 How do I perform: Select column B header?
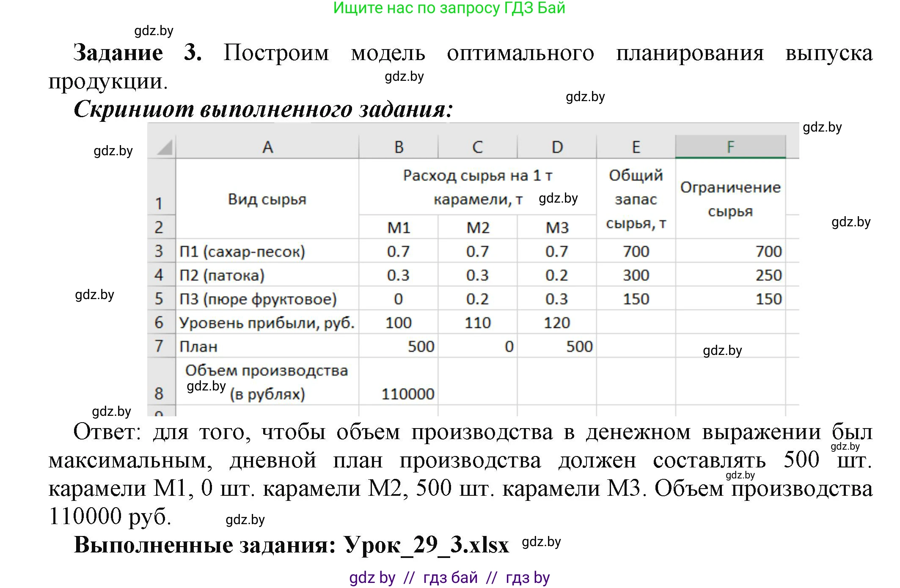click(x=399, y=147)
